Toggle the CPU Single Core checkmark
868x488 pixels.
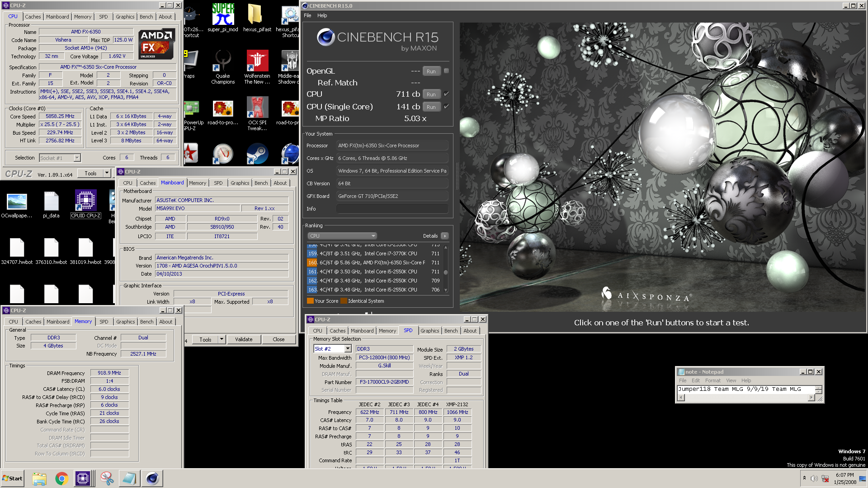(446, 107)
